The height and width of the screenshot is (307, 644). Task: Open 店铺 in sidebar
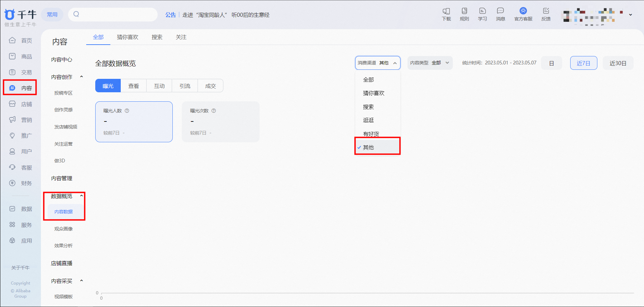[x=20, y=104]
